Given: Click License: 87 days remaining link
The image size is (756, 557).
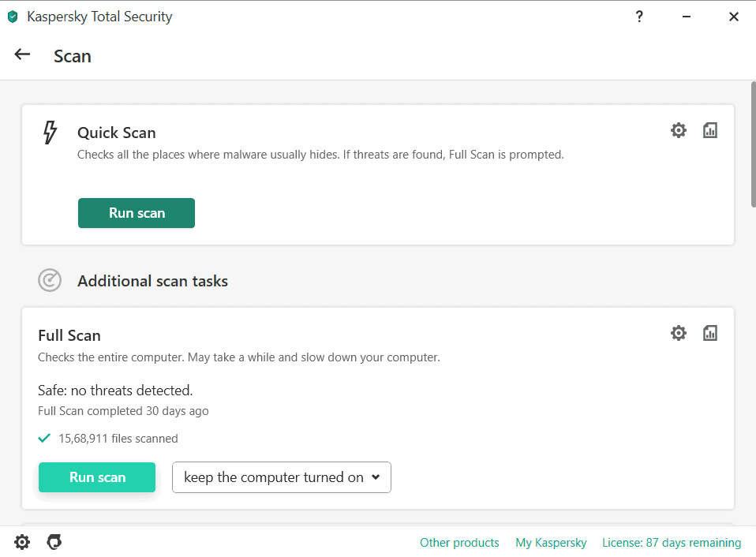Looking at the screenshot, I should point(672,543).
